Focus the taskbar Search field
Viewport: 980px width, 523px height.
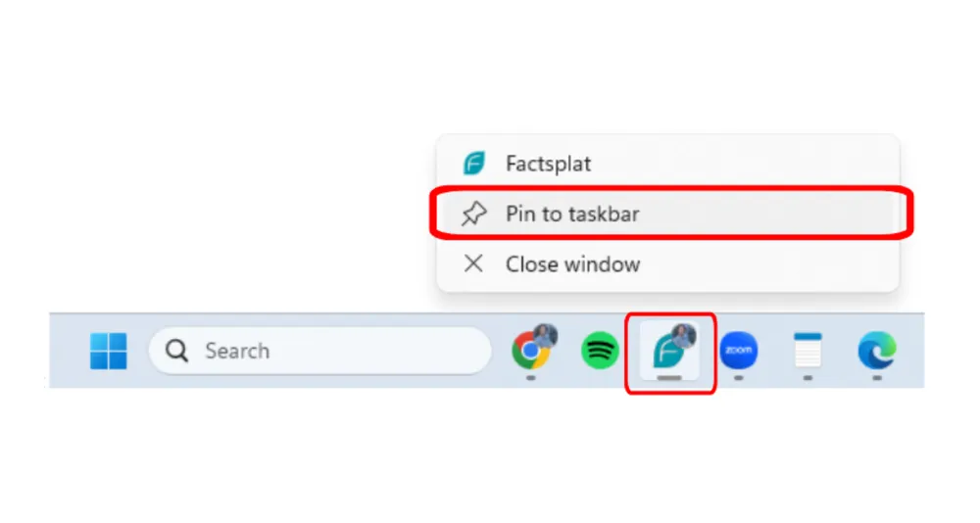(x=320, y=351)
